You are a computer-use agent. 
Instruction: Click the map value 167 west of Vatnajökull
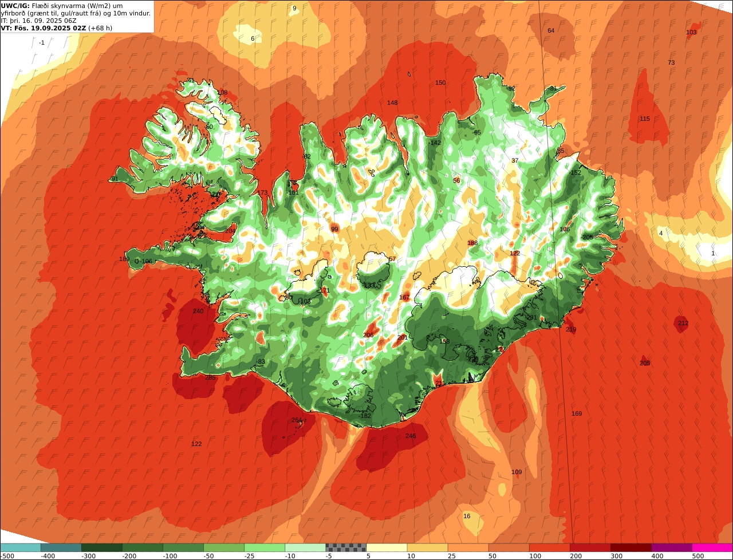pos(404,298)
